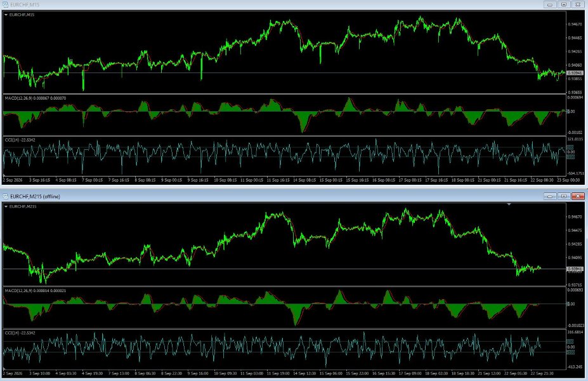Image resolution: width=588 pixels, height=381 pixels.
Task: Expand the triangle beside the EURCHF,M15 chart label
Action: [x=6, y=15]
